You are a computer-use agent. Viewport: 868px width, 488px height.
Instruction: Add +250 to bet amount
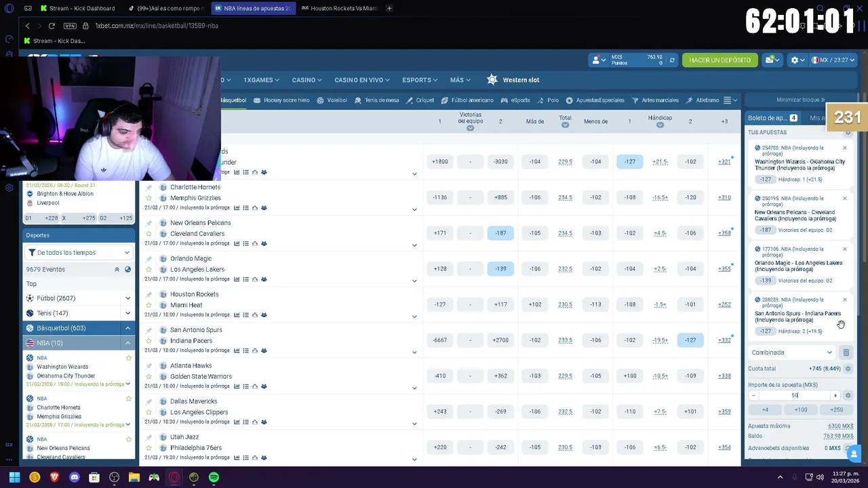[x=836, y=409]
